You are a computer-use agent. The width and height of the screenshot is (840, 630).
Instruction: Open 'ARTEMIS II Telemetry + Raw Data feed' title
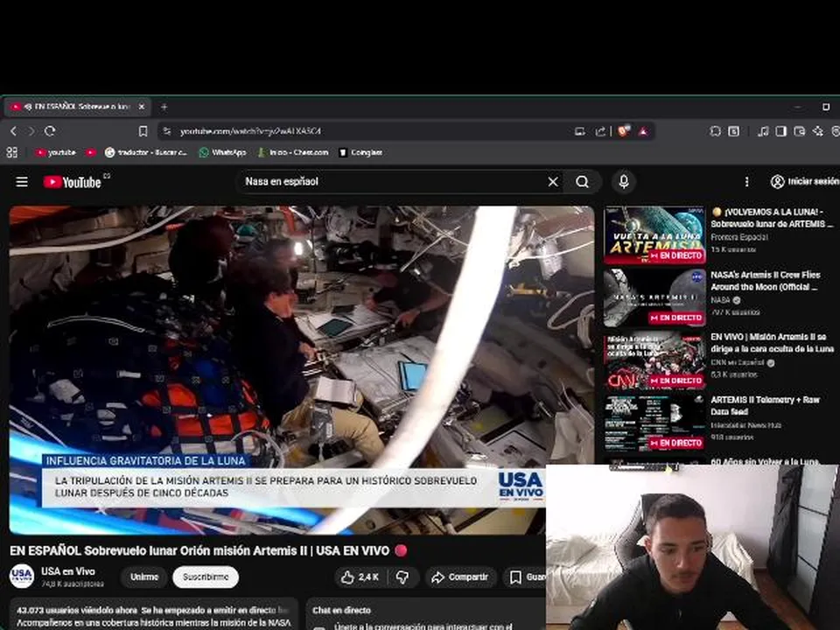tap(765, 405)
